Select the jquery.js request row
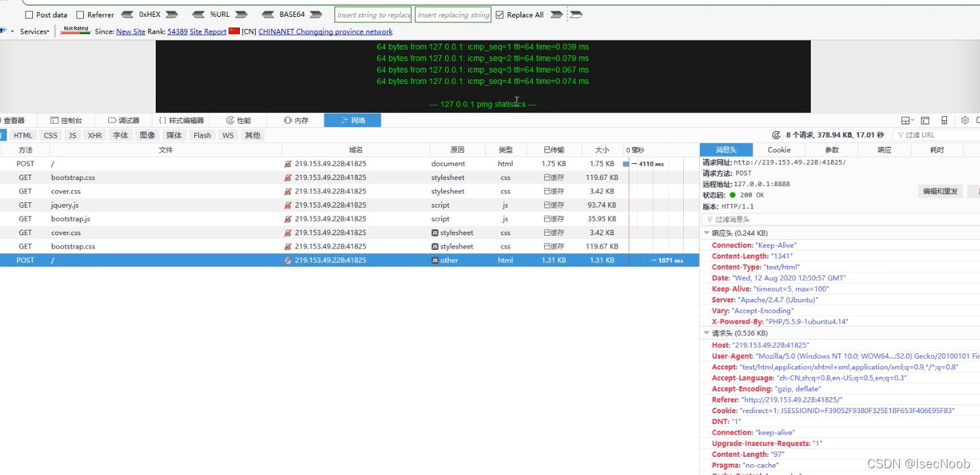 pyautogui.click(x=349, y=205)
